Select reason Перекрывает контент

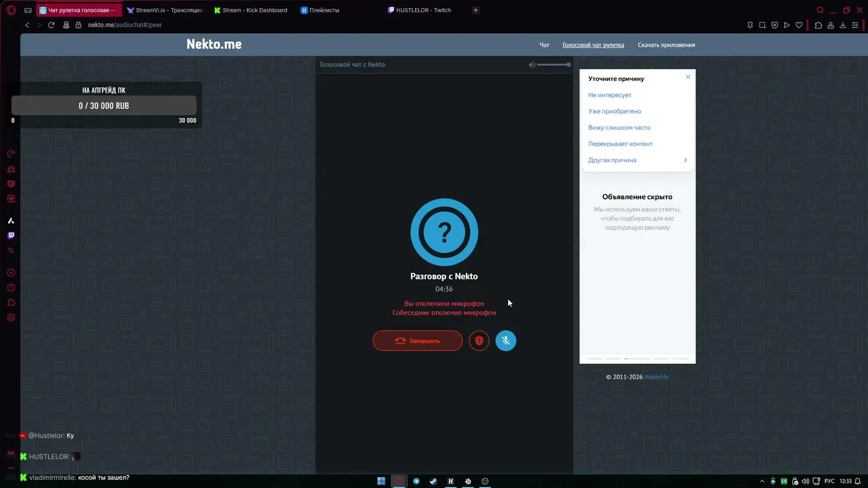[620, 144]
